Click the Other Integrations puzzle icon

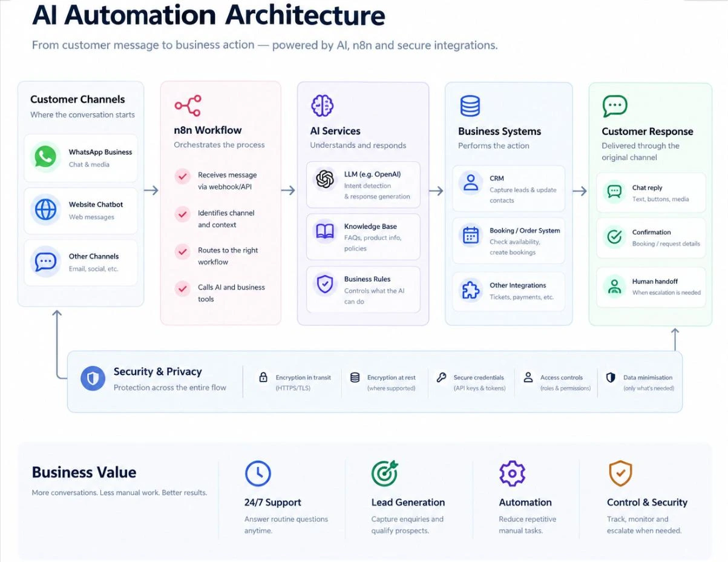click(470, 290)
